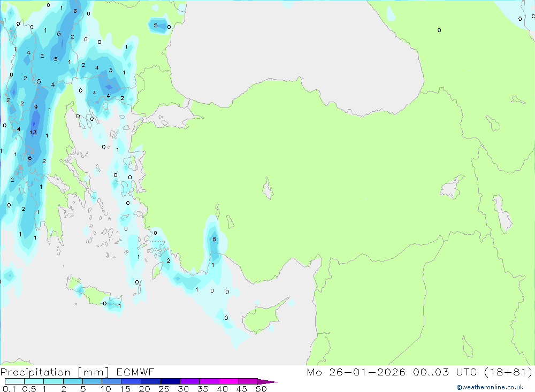Click the date "Mo 26-01-2026 00..03 UTC (18+81)"
The image size is (535, 392).
419,372
